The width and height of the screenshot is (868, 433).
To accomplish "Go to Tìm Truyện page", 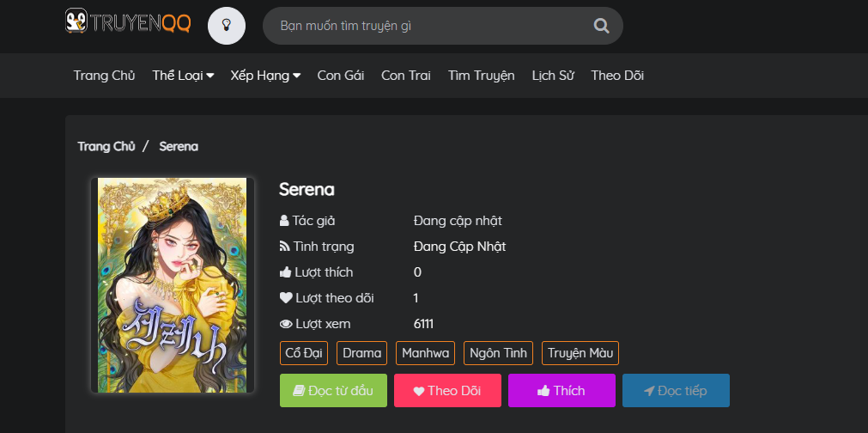I will click(482, 76).
